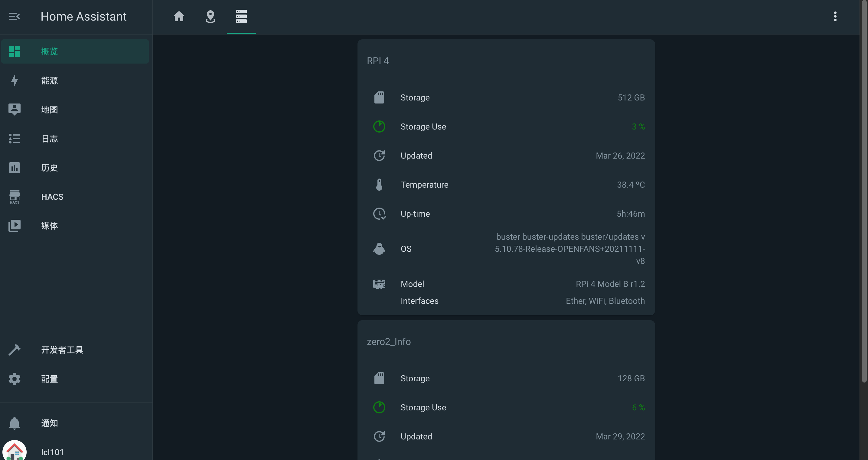Open RPI 4 Storage 512 GB entity

(x=506, y=97)
